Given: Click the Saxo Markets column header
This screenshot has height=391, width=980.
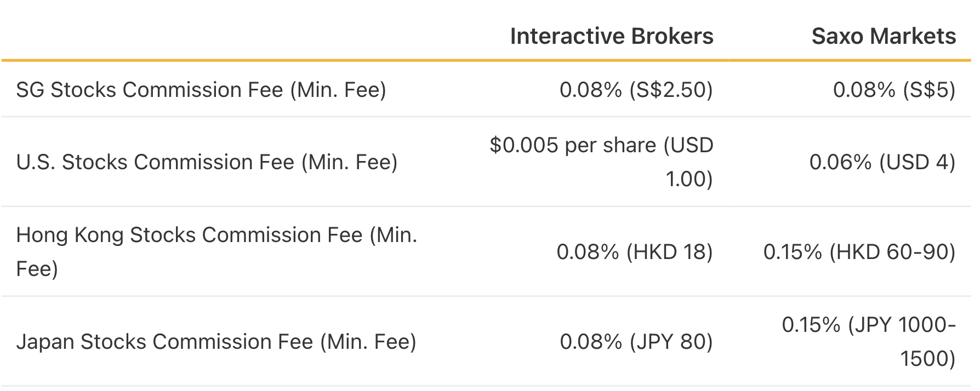Looking at the screenshot, I should (884, 36).
